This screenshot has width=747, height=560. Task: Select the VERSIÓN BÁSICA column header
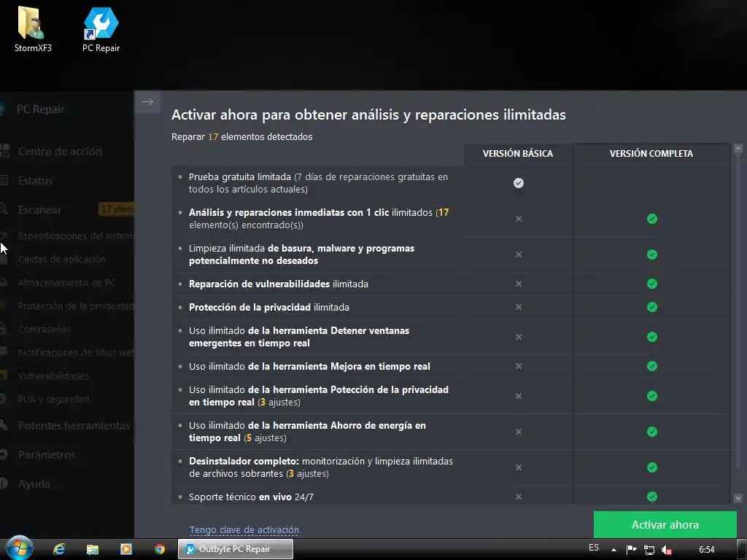click(518, 154)
